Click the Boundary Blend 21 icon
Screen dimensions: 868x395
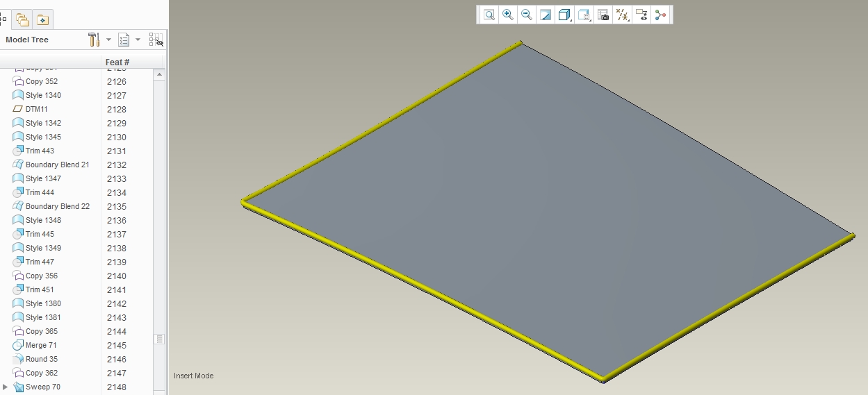(19, 165)
